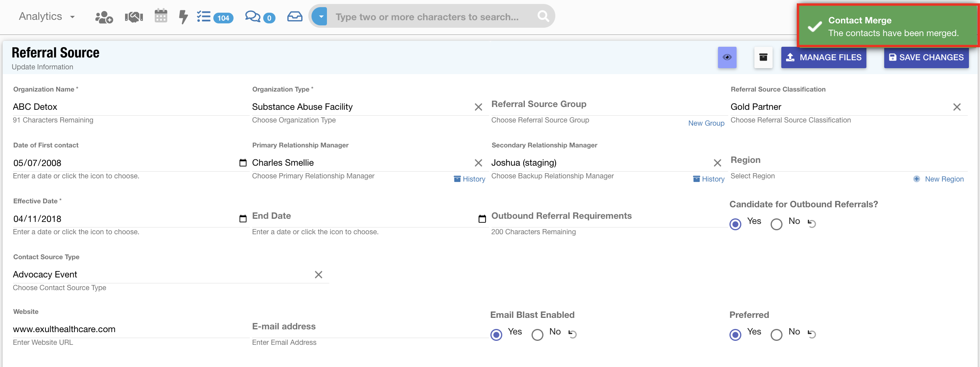This screenshot has width=980, height=367.
Task: Toggle the eye visibility button
Action: click(727, 57)
